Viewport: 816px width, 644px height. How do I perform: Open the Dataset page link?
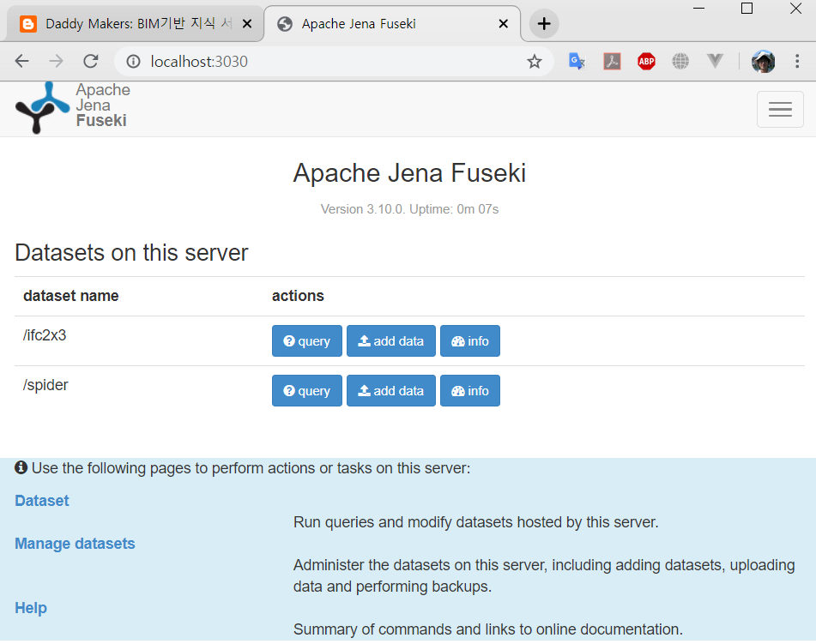42,501
